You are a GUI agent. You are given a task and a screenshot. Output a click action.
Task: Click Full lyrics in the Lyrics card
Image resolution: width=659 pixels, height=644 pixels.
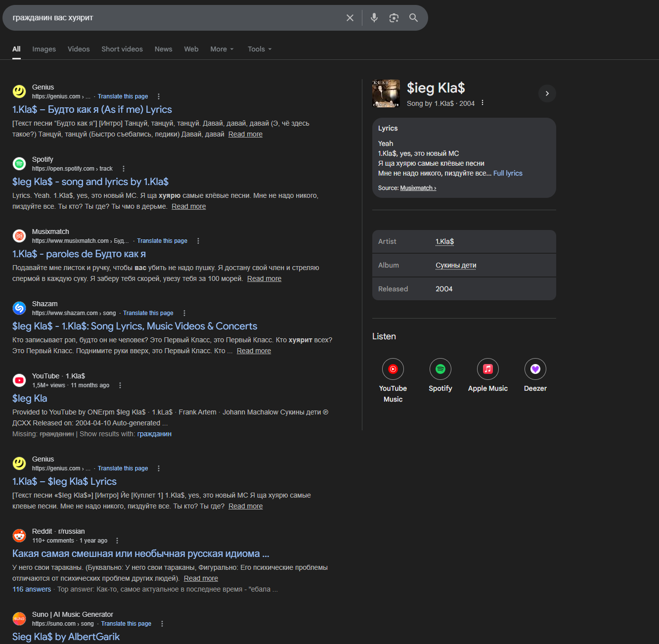click(x=508, y=173)
